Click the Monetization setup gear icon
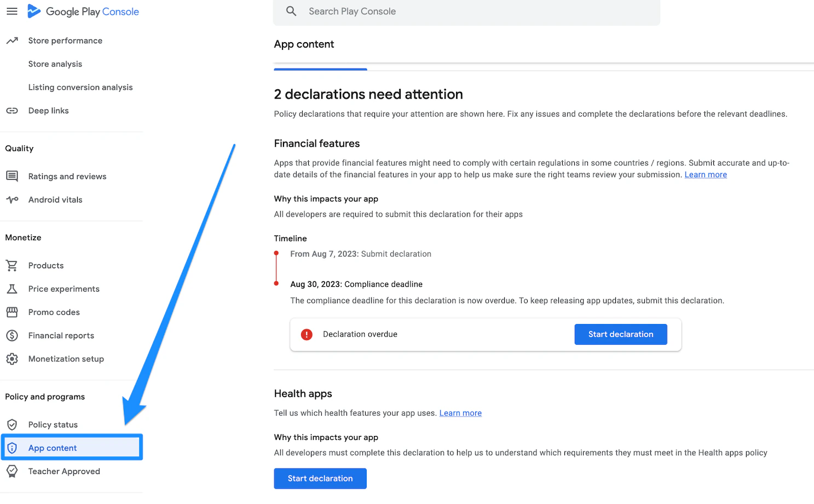Viewport: 814px width, 504px height. coord(12,359)
